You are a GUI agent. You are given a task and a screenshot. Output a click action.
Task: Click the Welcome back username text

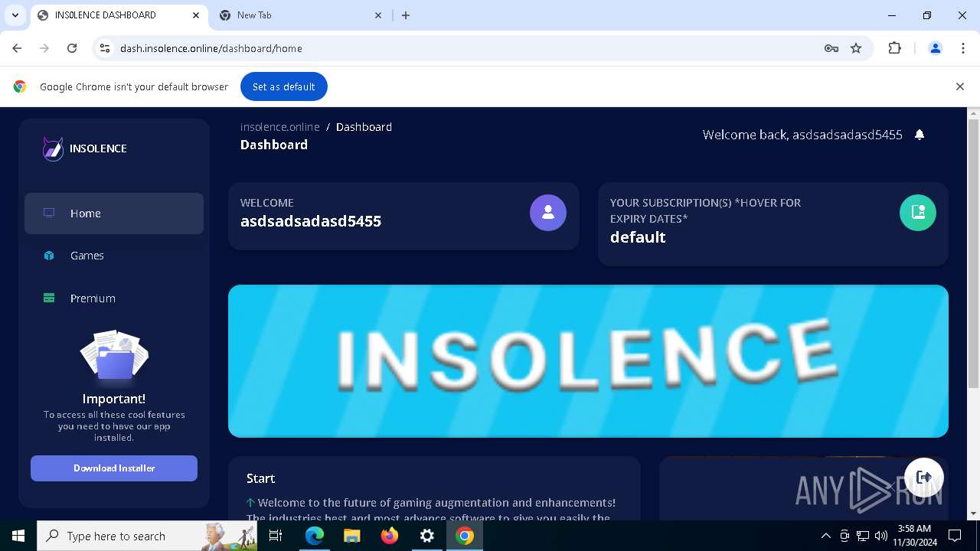(x=802, y=135)
